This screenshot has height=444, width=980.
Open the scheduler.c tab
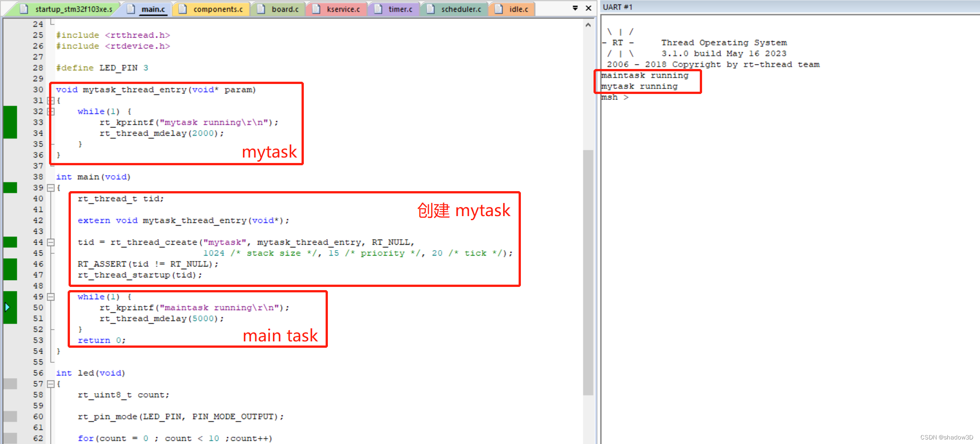click(x=455, y=9)
